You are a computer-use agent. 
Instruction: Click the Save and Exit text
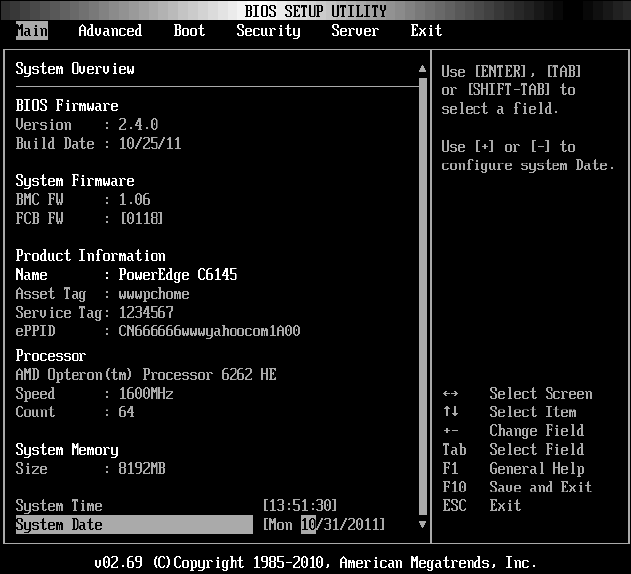(541, 487)
